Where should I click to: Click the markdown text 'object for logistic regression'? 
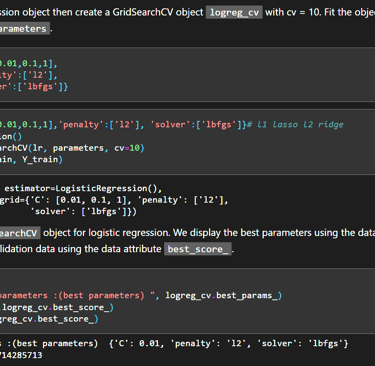(x=106, y=233)
